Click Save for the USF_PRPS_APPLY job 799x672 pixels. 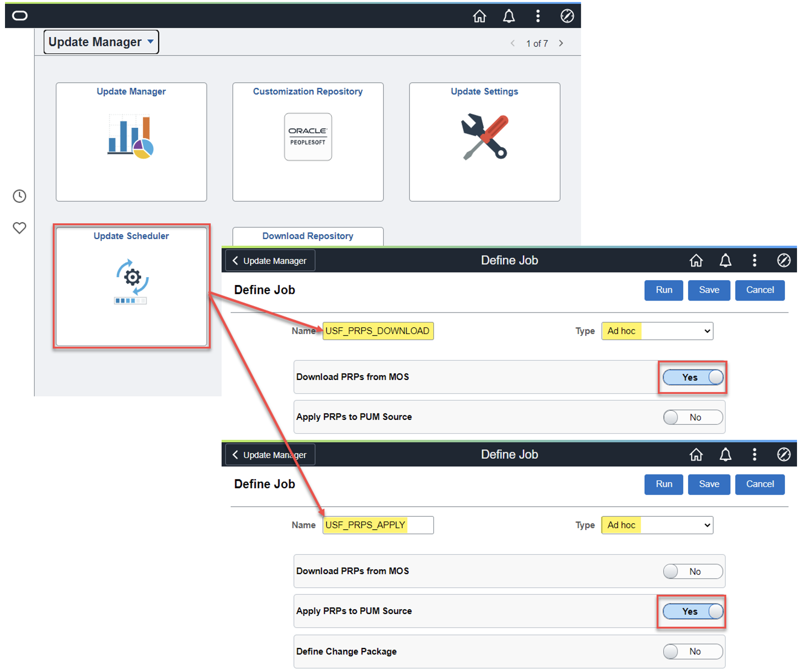709,484
